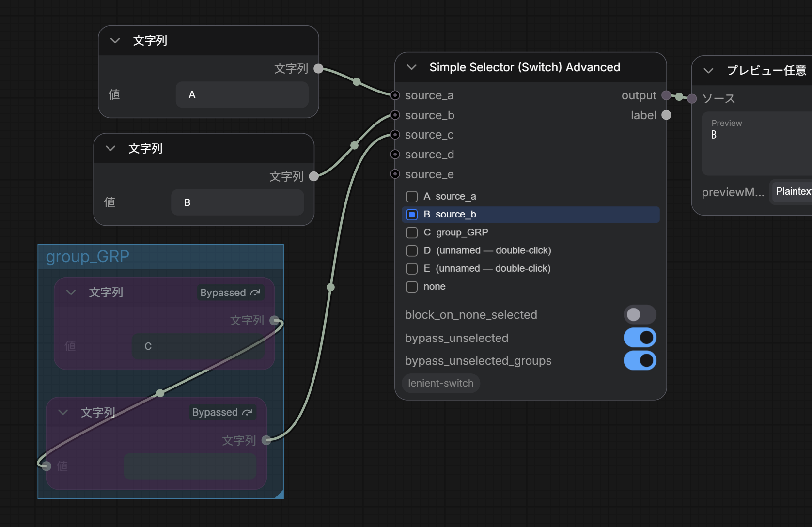Click the link midpoint between node A and source_a
The image size is (812, 527).
click(357, 82)
